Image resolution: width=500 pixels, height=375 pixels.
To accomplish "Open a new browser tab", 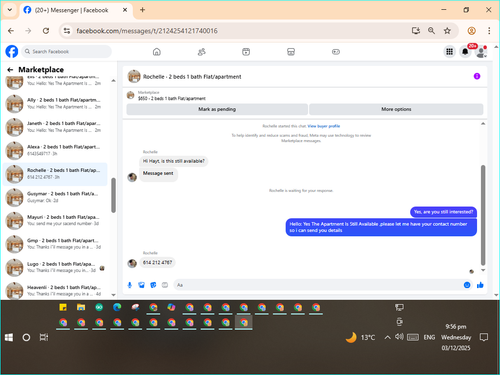I will click(x=142, y=10).
